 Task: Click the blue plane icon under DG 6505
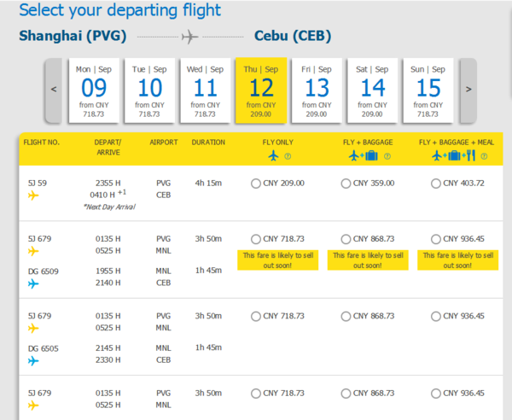pyautogui.click(x=33, y=360)
